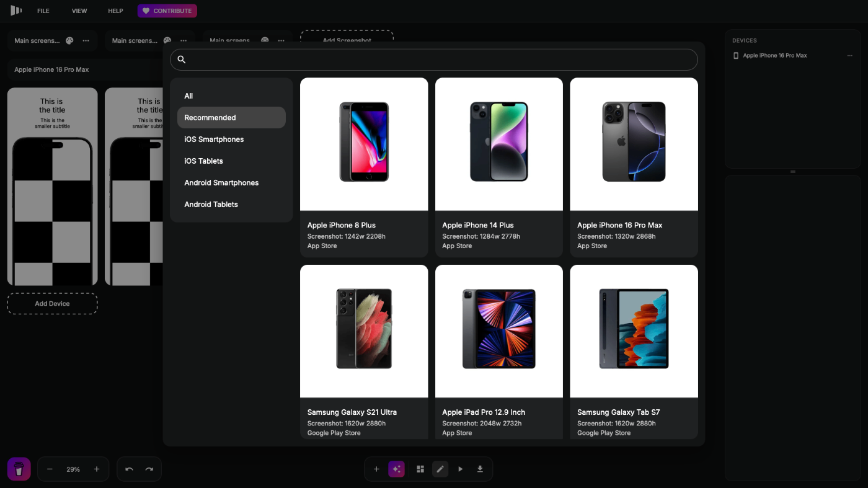Open the VIEW menu
The width and height of the screenshot is (868, 488).
click(x=79, y=11)
